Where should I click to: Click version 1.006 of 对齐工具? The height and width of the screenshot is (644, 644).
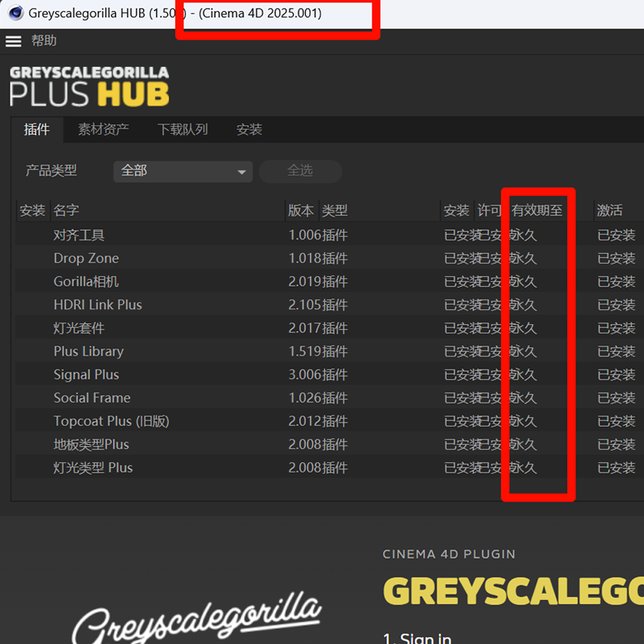pos(305,235)
